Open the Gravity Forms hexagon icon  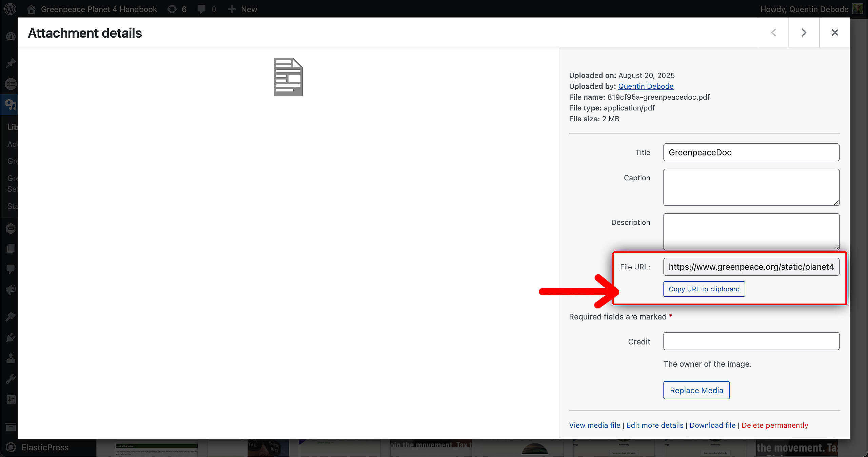point(11,229)
